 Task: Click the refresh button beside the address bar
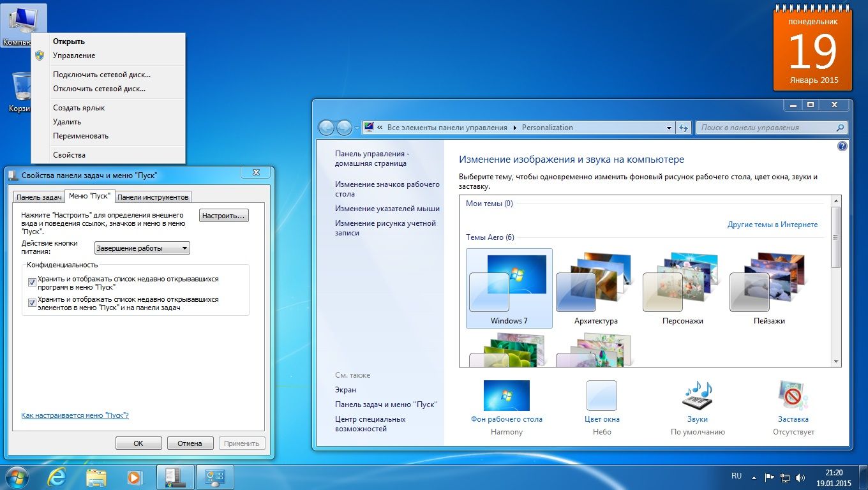684,128
